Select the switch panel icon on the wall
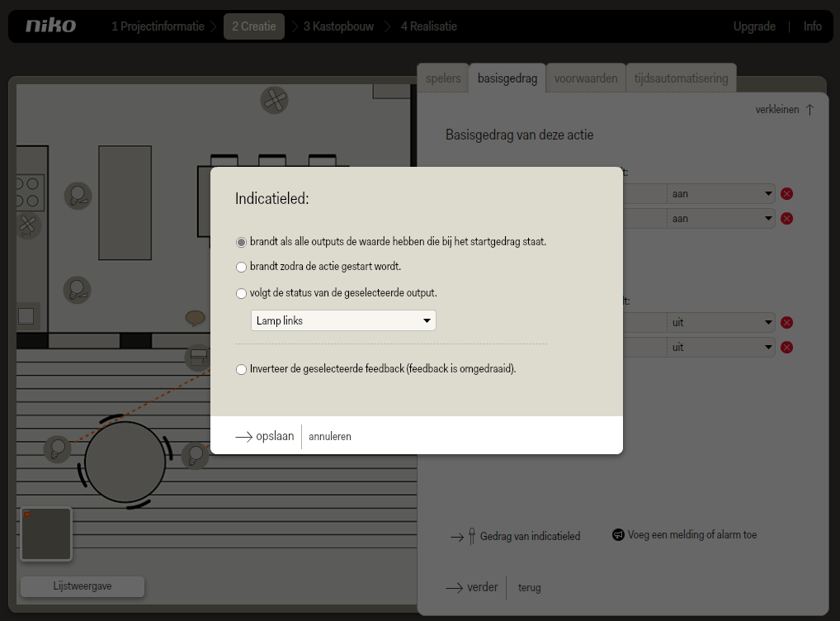Image resolution: width=840 pixels, height=621 pixels. click(x=198, y=357)
